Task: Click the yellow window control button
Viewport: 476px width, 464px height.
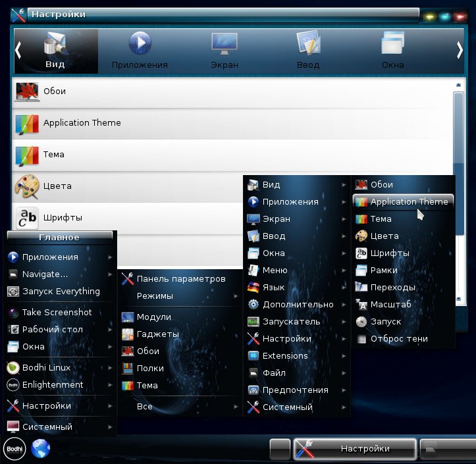Action: (429, 16)
